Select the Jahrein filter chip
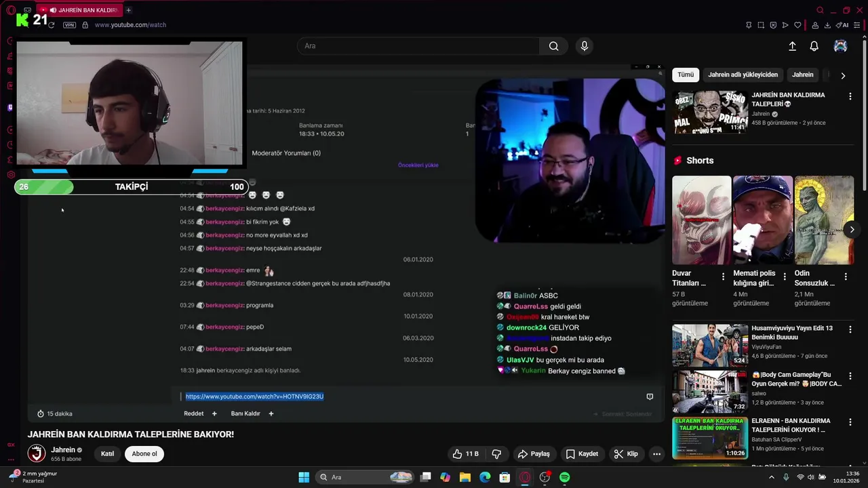 pyautogui.click(x=803, y=75)
